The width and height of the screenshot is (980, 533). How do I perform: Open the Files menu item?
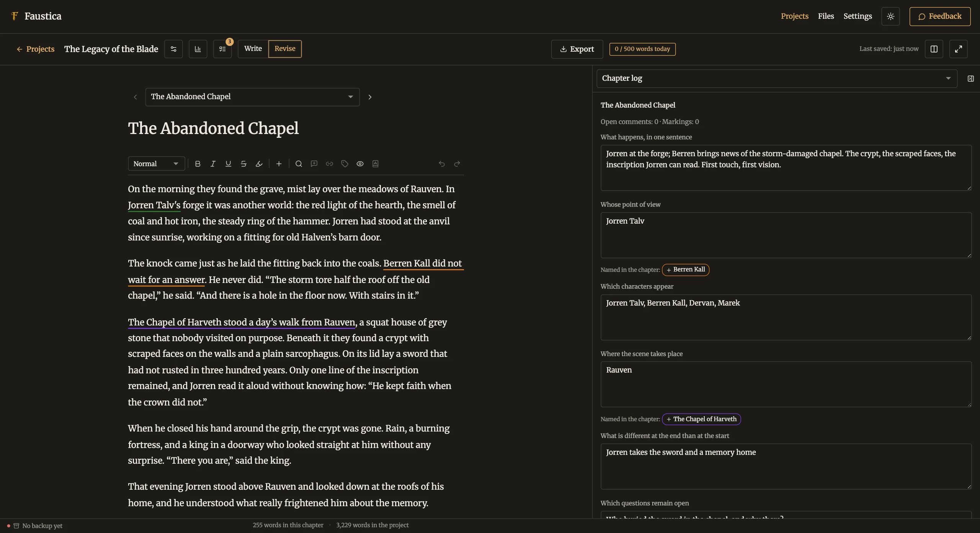pyautogui.click(x=826, y=16)
